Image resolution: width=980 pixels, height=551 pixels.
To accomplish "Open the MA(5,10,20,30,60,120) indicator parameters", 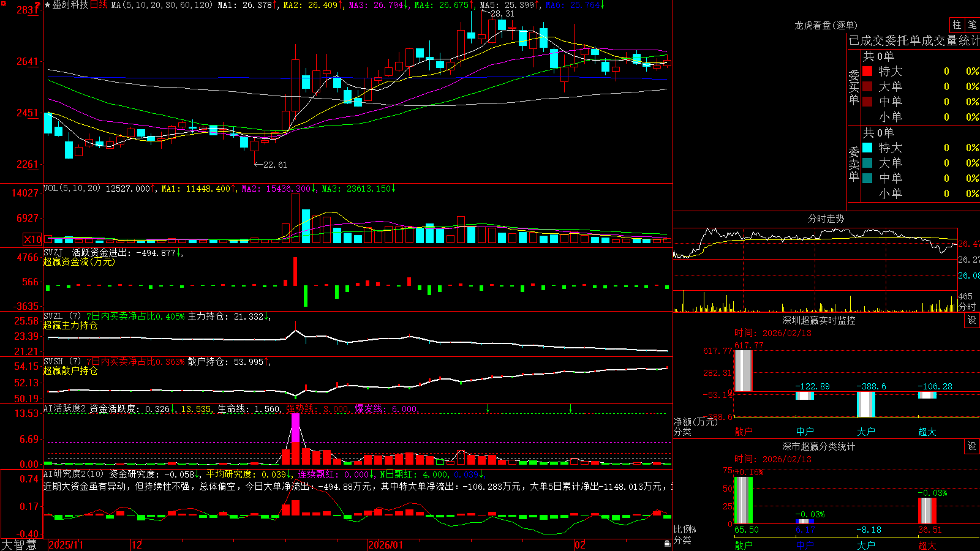I will click(162, 5).
